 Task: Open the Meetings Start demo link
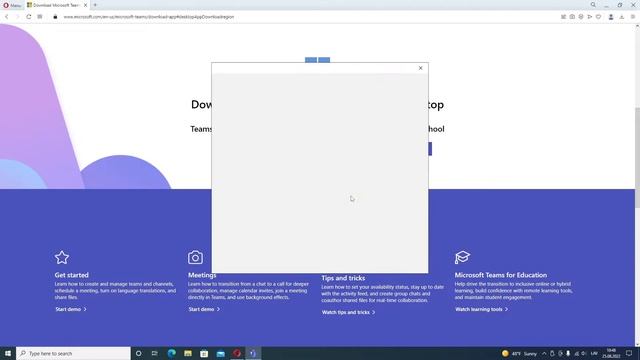click(x=204, y=309)
